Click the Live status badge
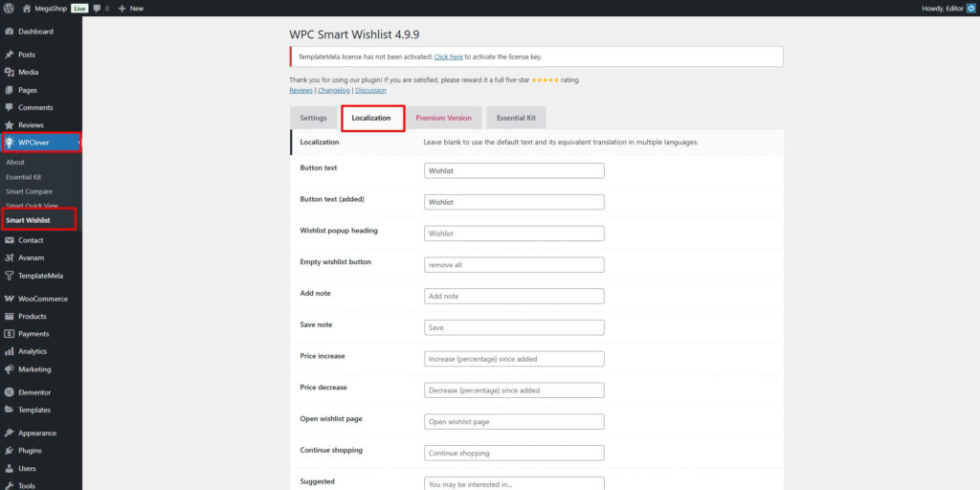980x490 pixels. click(x=80, y=9)
